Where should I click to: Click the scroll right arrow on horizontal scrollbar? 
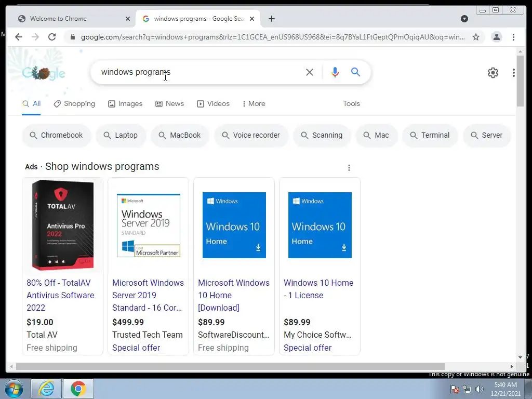pos(512,366)
